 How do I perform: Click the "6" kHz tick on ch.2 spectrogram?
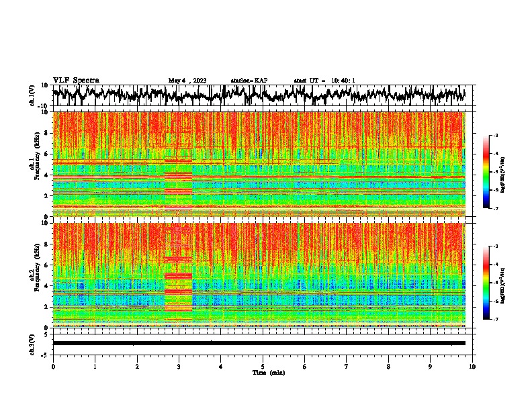tap(46, 265)
